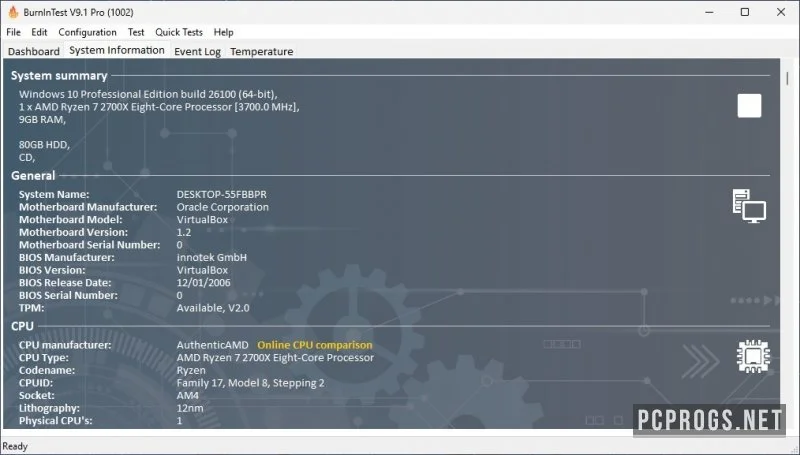Open the Help menu
Image resolution: width=800 pixels, height=455 pixels.
tap(223, 32)
